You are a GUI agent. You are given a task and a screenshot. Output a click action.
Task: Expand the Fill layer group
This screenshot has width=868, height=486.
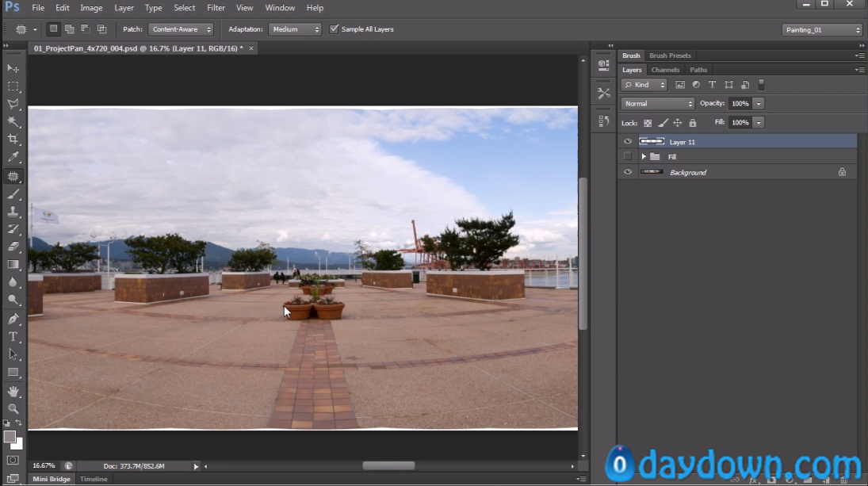[644, 157]
